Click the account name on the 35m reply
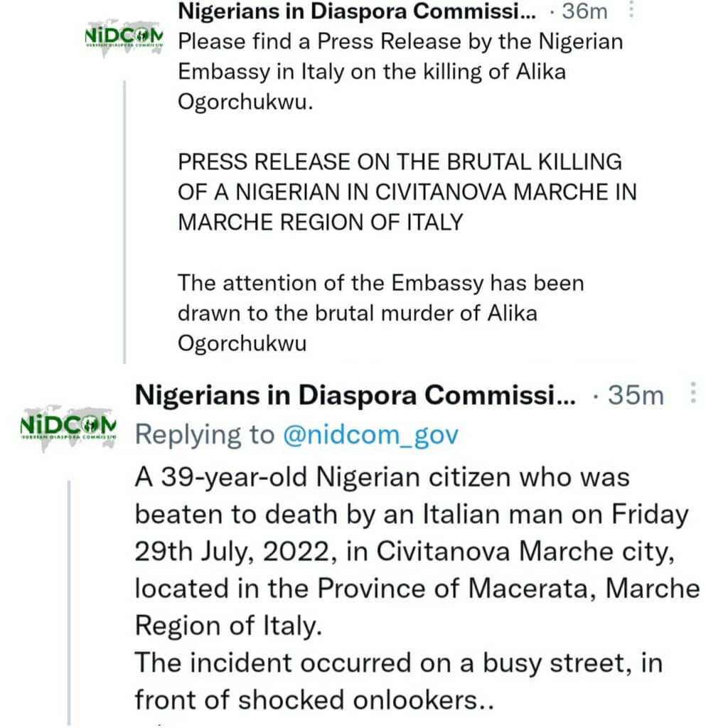 tap(355, 395)
